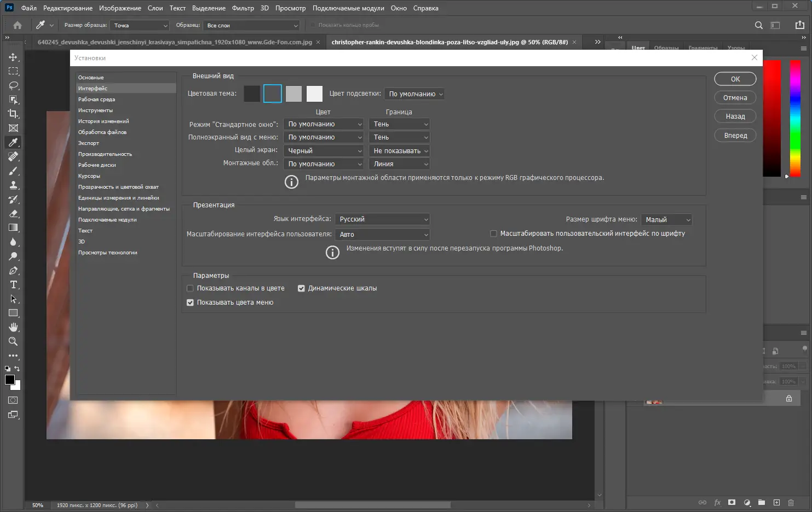Click the horizontal scrollbar below the canvas
Image resolution: width=812 pixels, height=512 pixels.
click(372, 505)
